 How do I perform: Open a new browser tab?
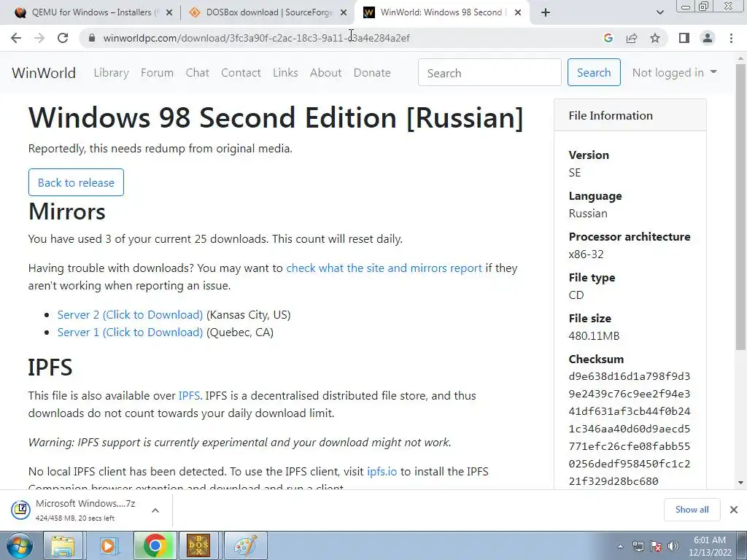(546, 13)
